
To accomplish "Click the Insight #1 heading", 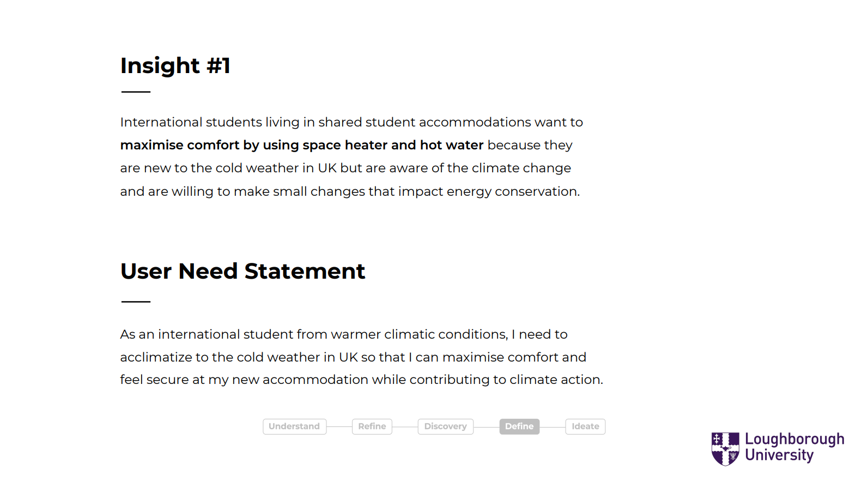I will (175, 66).
